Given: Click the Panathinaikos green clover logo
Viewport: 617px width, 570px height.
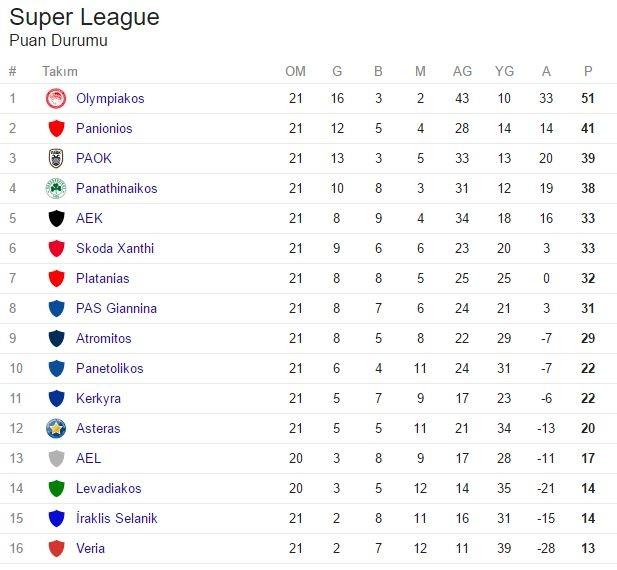Looking at the screenshot, I should pyautogui.click(x=56, y=188).
